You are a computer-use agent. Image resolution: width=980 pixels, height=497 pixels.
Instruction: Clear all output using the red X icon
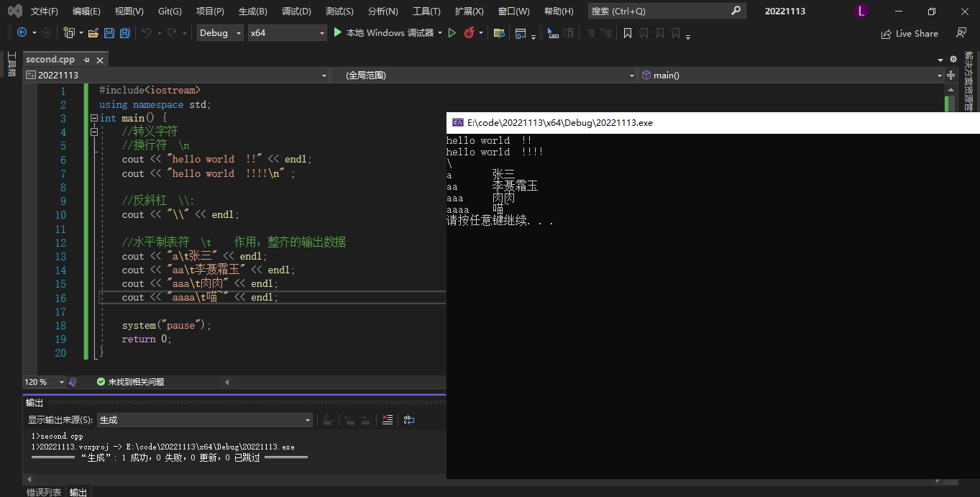(x=388, y=420)
